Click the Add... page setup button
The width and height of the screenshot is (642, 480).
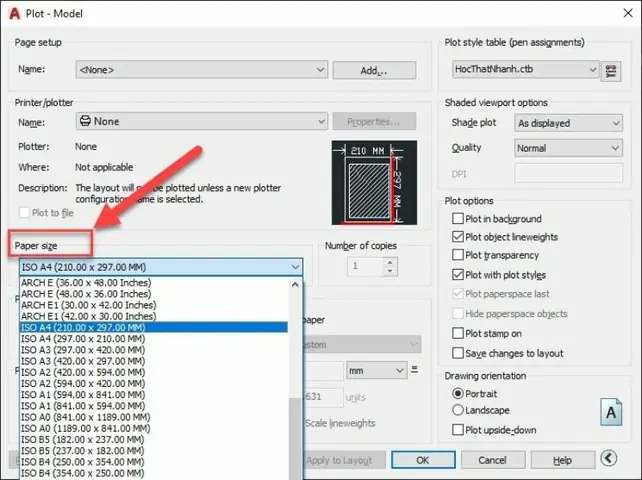[374, 70]
